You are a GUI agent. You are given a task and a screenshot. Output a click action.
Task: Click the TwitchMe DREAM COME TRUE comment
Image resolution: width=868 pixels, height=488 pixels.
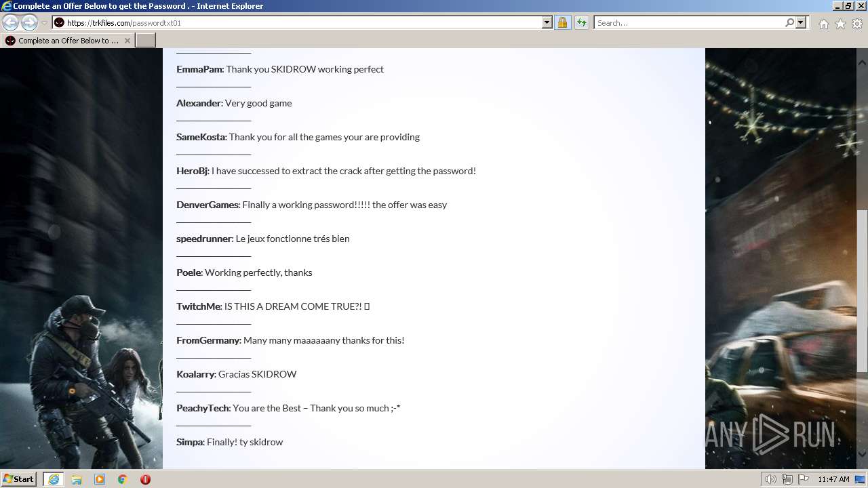[x=273, y=306]
